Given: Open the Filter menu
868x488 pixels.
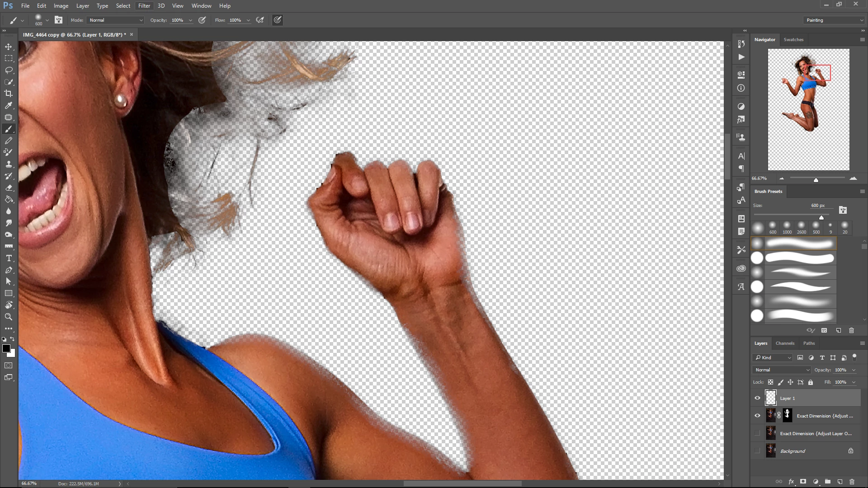Looking at the screenshot, I should 144,6.
